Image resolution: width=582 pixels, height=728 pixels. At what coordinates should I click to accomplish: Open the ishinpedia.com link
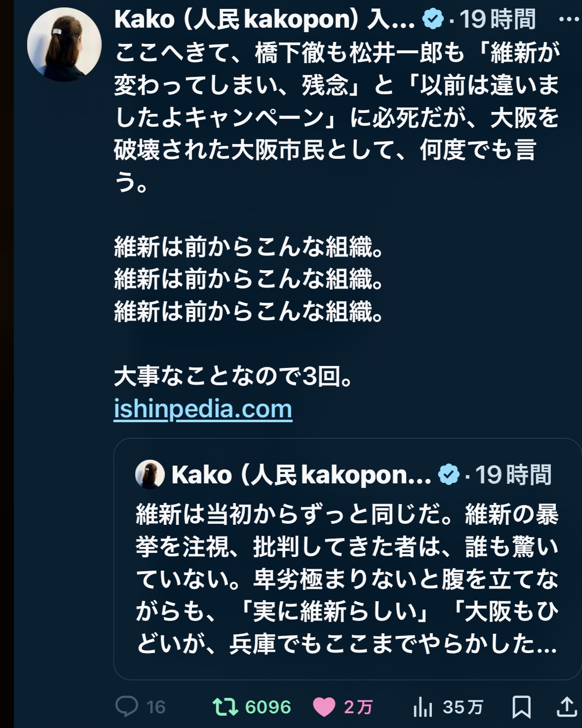pyautogui.click(x=202, y=409)
